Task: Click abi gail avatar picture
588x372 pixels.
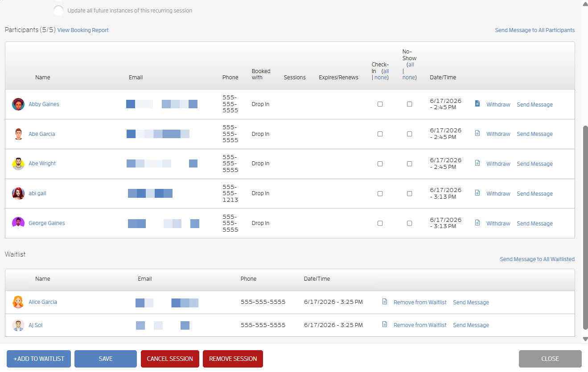Action: pos(18,193)
